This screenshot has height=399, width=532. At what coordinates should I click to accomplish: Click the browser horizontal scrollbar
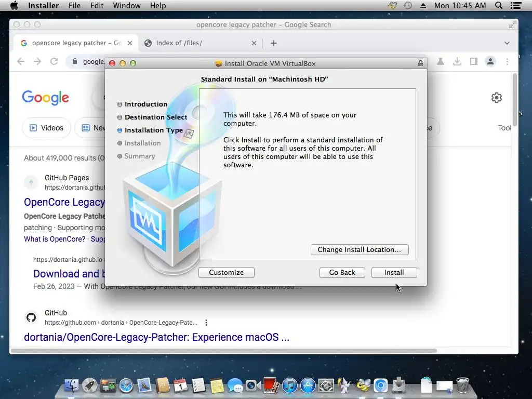223,351
